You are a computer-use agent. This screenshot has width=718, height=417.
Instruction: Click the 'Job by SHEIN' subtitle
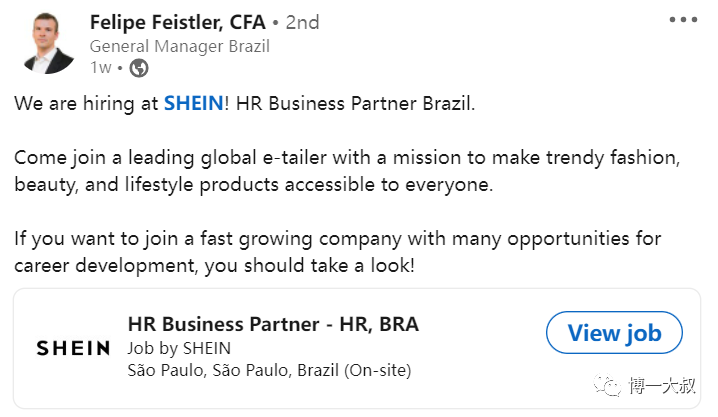coord(179,348)
